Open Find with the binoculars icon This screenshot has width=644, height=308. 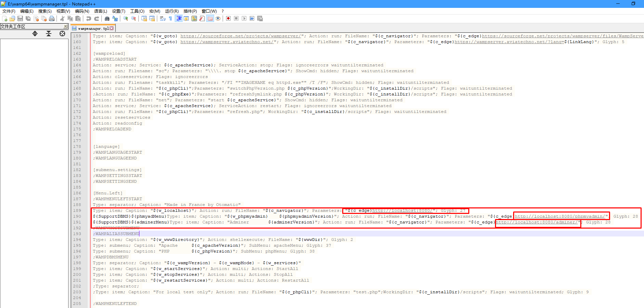[x=107, y=18]
